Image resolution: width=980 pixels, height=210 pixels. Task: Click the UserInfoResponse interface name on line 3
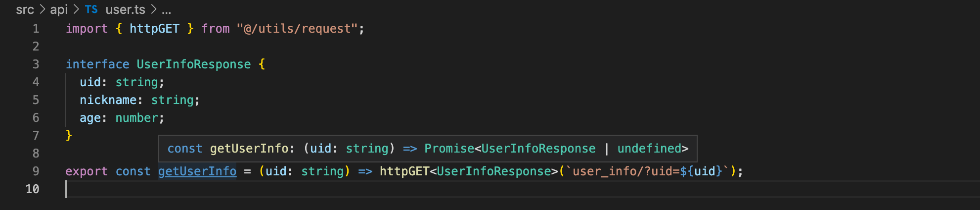(x=193, y=64)
